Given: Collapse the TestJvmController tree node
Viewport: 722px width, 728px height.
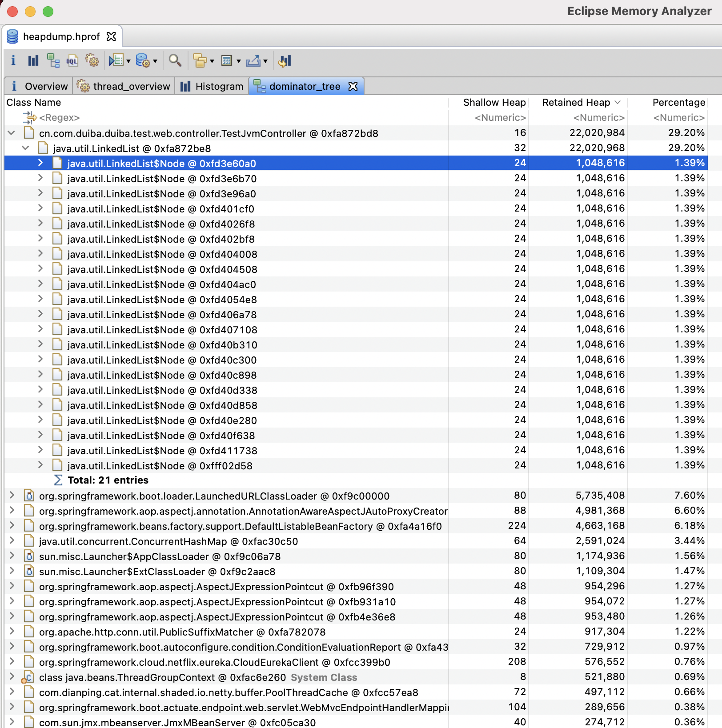Looking at the screenshot, I should pos(12,133).
